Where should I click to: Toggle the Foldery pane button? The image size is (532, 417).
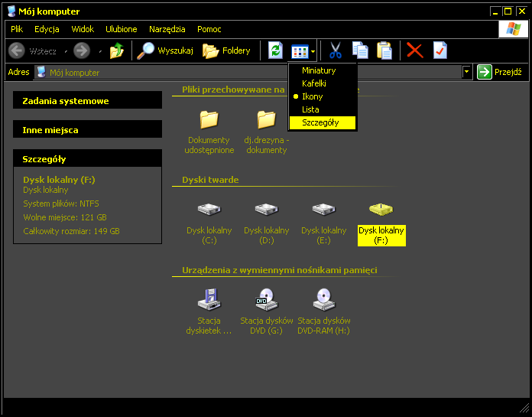click(226, 51)
